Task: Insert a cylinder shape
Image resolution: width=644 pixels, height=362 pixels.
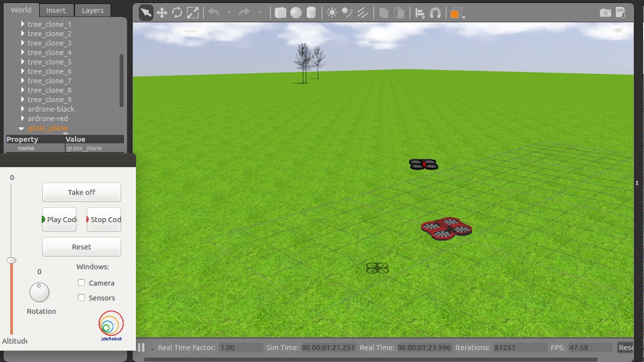Action: (311, 13)
